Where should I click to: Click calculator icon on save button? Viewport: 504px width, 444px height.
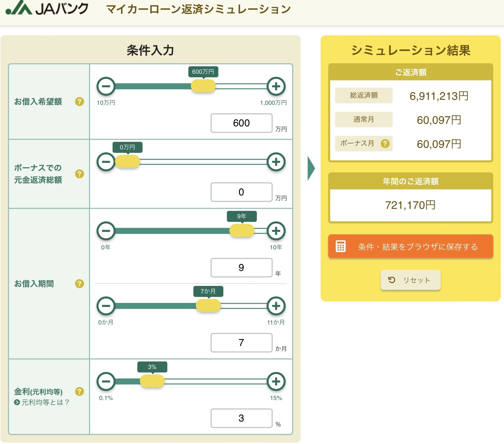pos(340,246)
